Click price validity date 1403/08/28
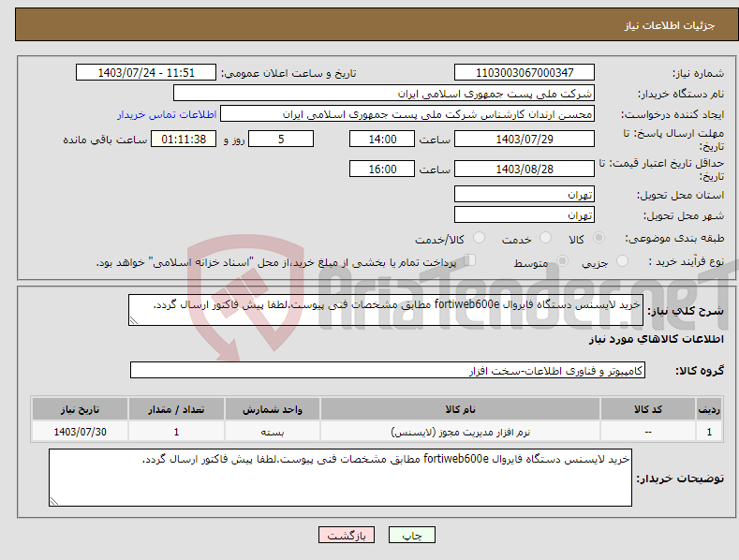The image size is (739, 560). click(x=525, y=169)
